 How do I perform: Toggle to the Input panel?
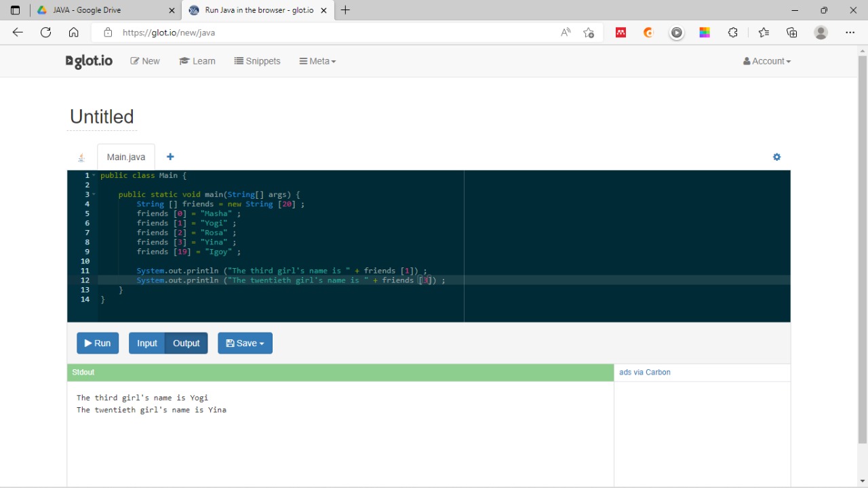point(146,343)
